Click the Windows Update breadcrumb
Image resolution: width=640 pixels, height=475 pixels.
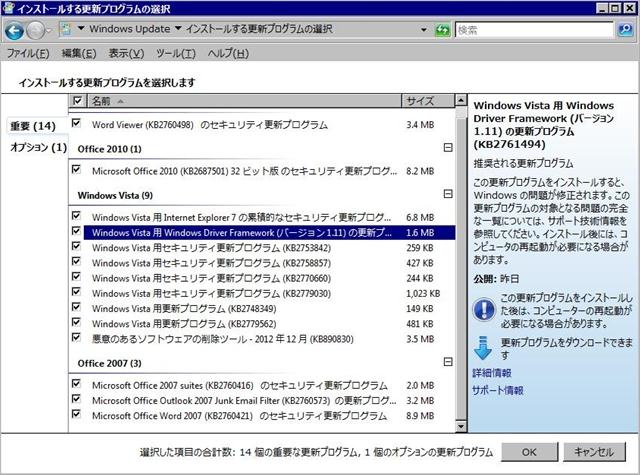coord(130,29)
